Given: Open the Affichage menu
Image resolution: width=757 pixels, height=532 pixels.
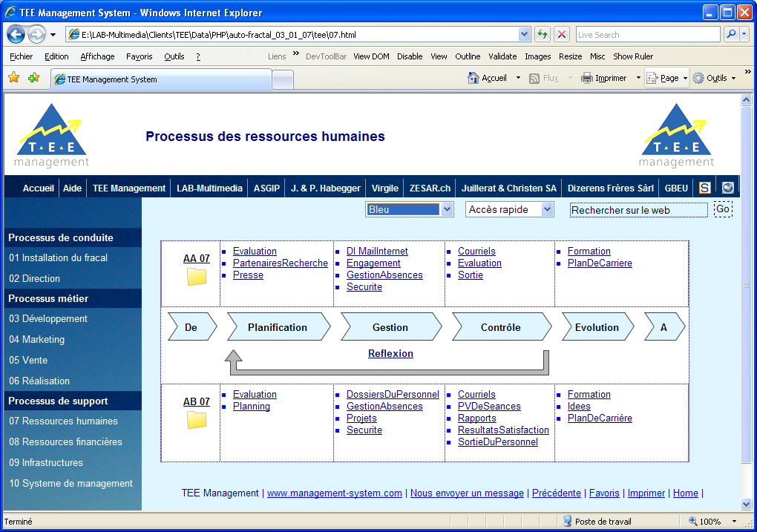Looking at the screenshot, I should pos(97,56).
